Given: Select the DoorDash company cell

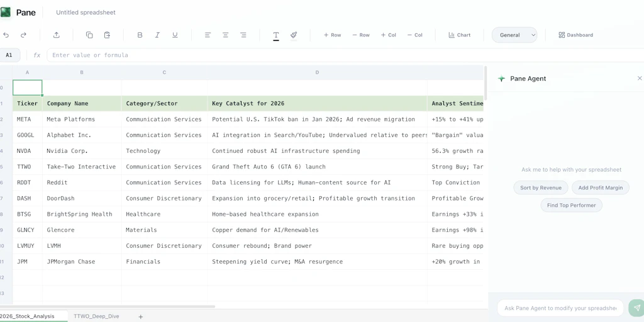Looking at the screenshot, I should pyautogui.click(x=82, y=198).
